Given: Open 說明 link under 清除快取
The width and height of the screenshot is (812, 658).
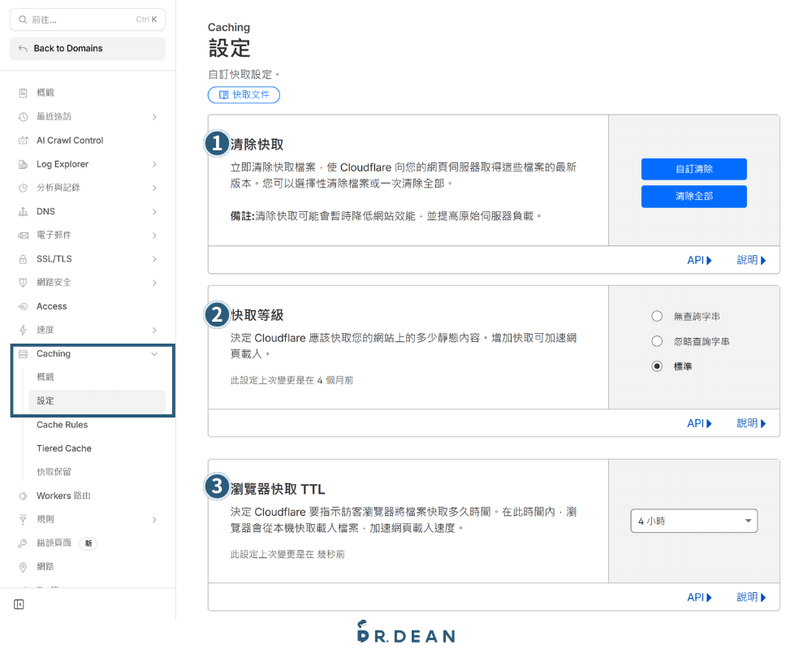Looking at the screenshot, I should [751, 260].
